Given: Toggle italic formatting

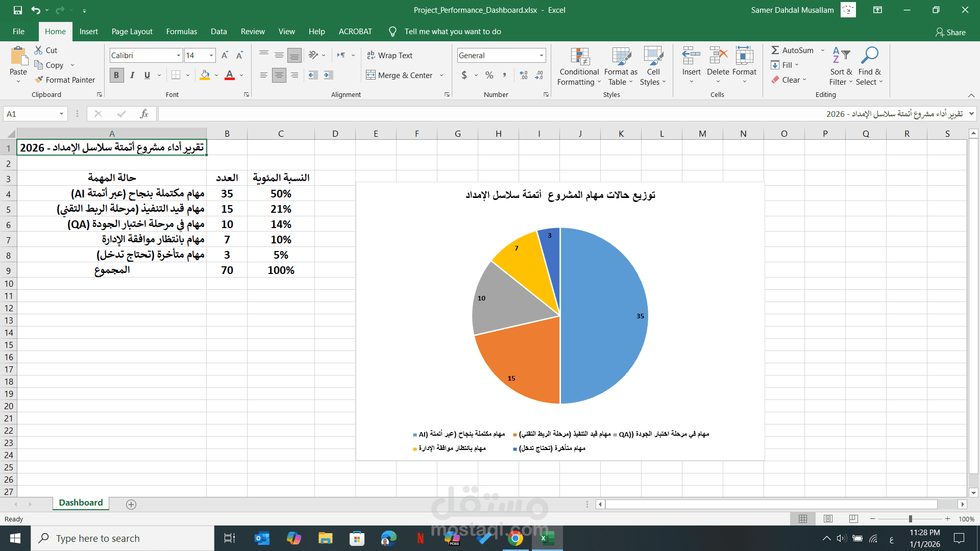Looking at the screenshot, I should pyautogui.click(x=132, y=75).
